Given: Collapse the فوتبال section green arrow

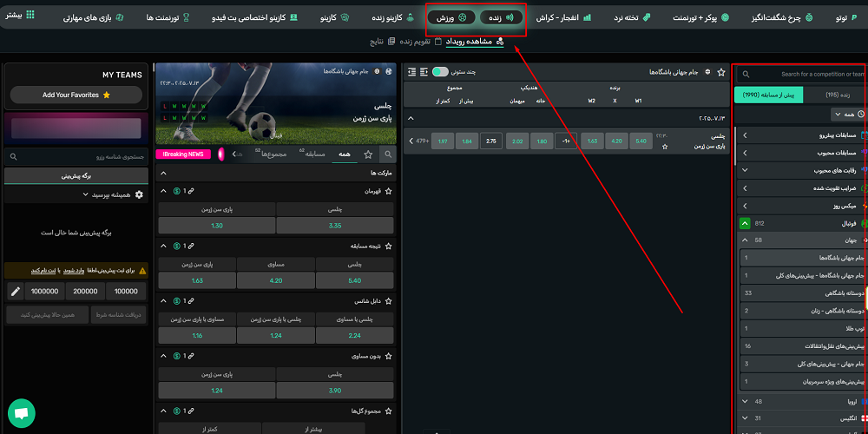Looking at the screenshot, I should pyautogui.click(x=745, y=224).
